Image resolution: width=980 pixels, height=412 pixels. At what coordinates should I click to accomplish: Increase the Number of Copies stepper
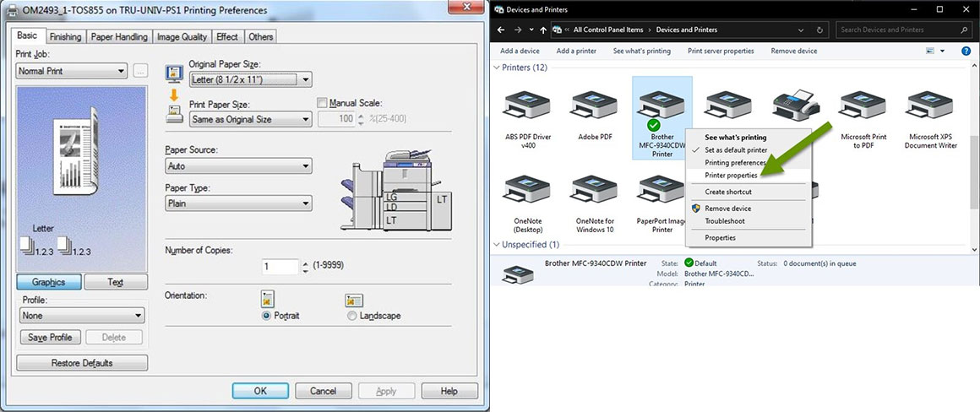point(306,263)
